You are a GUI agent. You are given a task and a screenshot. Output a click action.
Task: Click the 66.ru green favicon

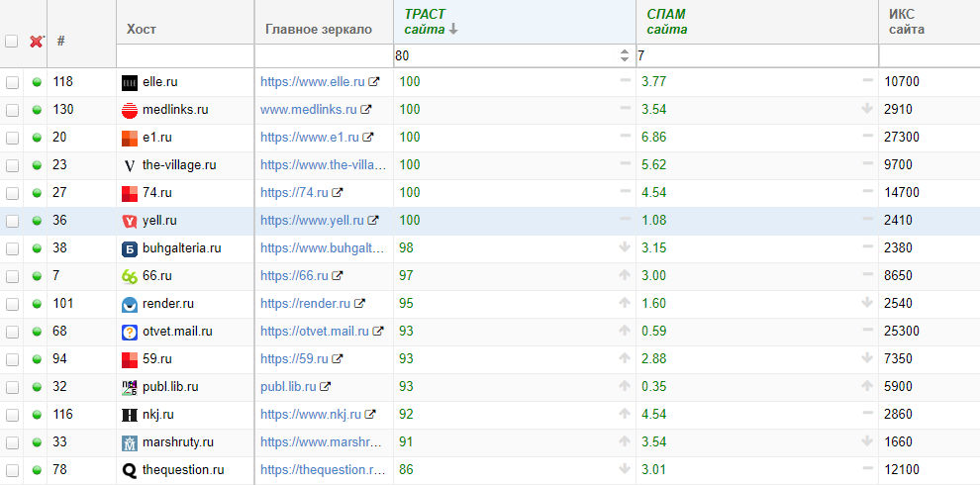coord(130,277)
